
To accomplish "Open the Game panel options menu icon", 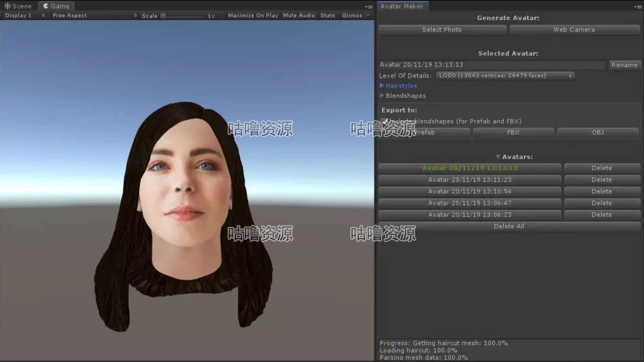I will [x=369, y=7].
